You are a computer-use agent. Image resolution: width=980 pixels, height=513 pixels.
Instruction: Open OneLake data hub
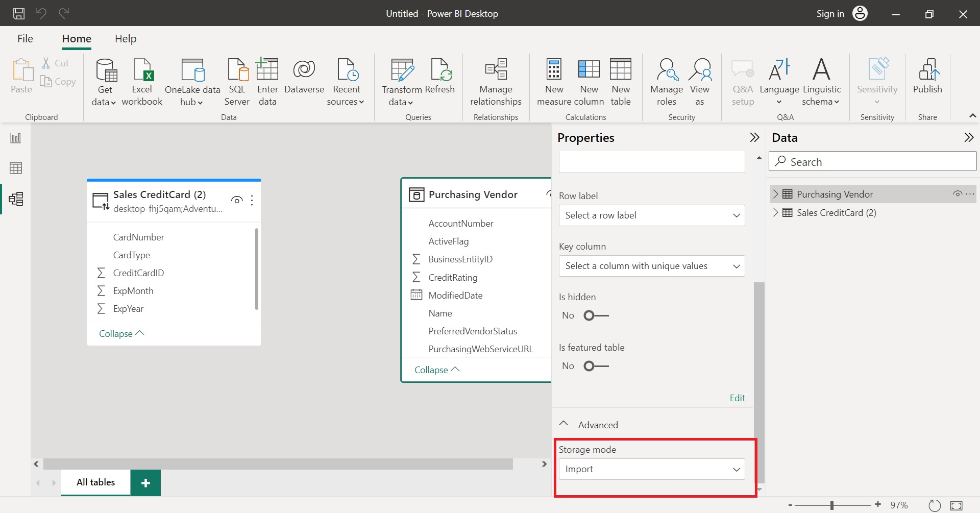[x=192, y=82]
